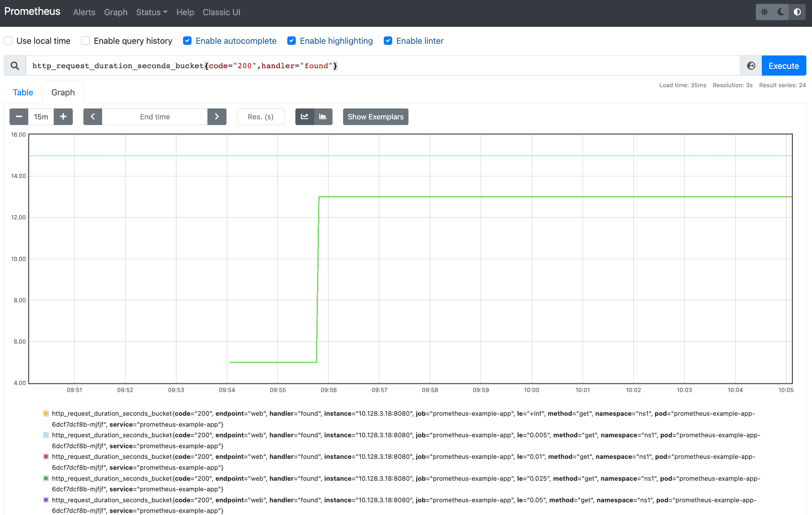Click the yellow le=+Inf legend swatch

click(46, 413)
